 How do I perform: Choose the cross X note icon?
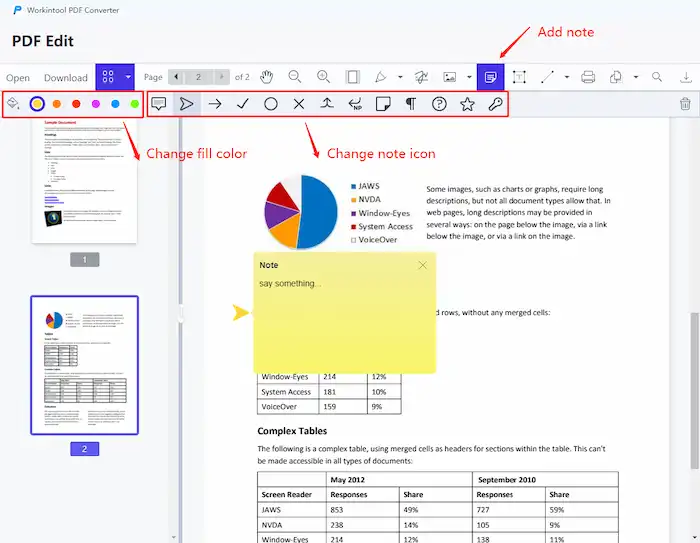(299, 104)
